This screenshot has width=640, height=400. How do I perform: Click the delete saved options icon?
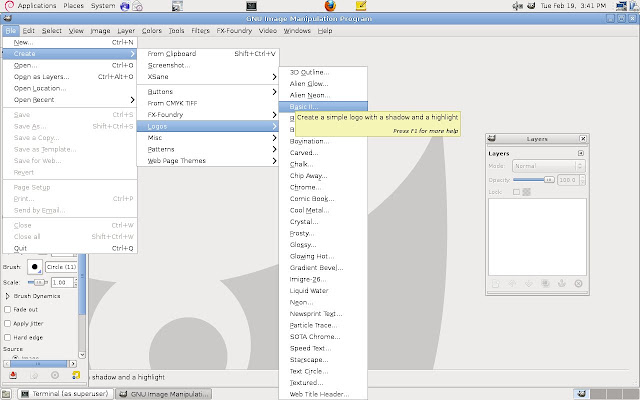pyautogui.click(x=55, y=375)
